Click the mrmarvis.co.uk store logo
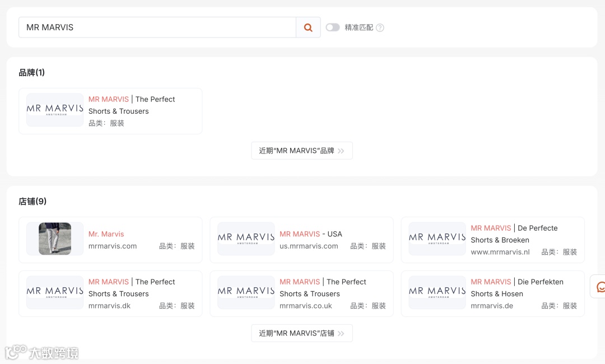605x364 pixels. pyautogui.click(x=246, y=292)
